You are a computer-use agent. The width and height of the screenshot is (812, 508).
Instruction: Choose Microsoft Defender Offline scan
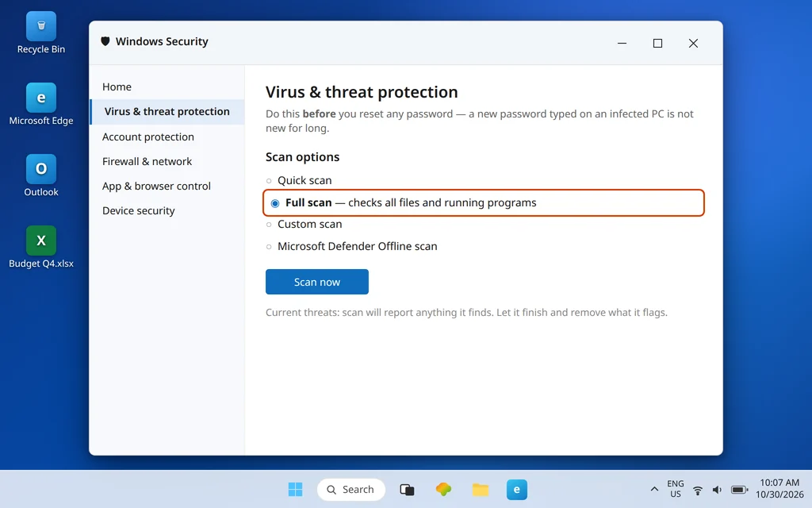coord(351,246)
